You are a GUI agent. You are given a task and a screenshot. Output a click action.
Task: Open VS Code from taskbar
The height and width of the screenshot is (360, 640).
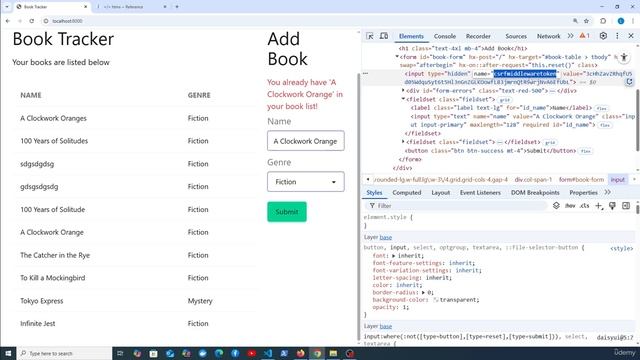(268, 353)
